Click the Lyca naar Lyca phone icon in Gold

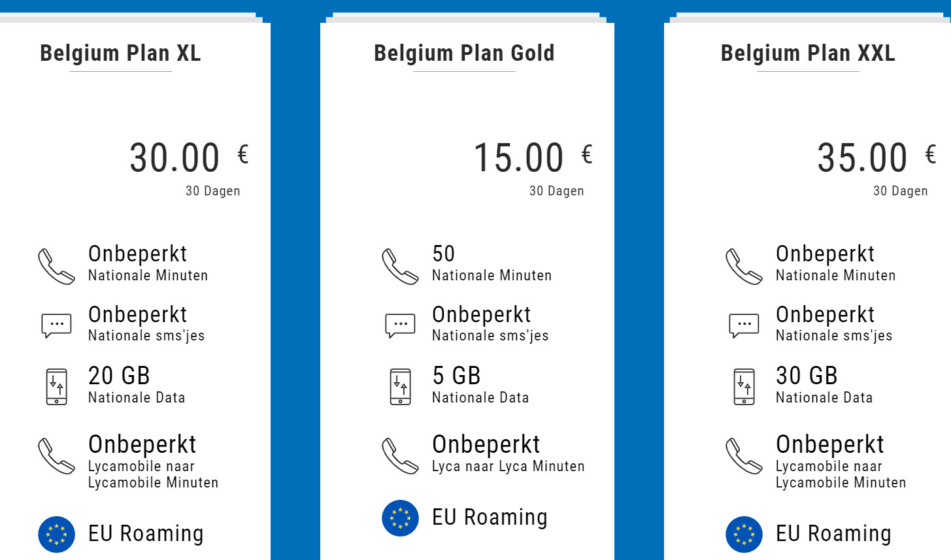tap(400, 455)
